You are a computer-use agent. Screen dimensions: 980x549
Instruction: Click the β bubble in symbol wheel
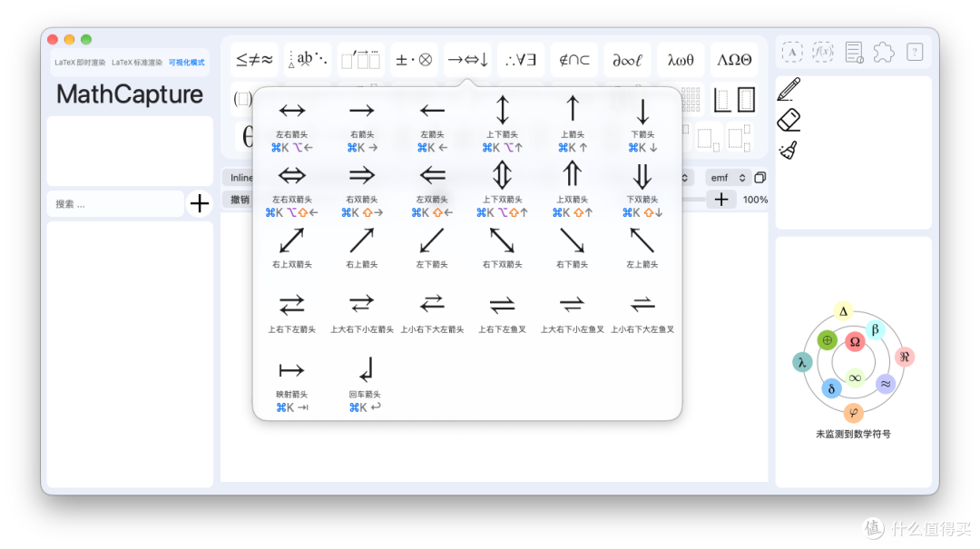pyautogui.click(x=875, y=329)
